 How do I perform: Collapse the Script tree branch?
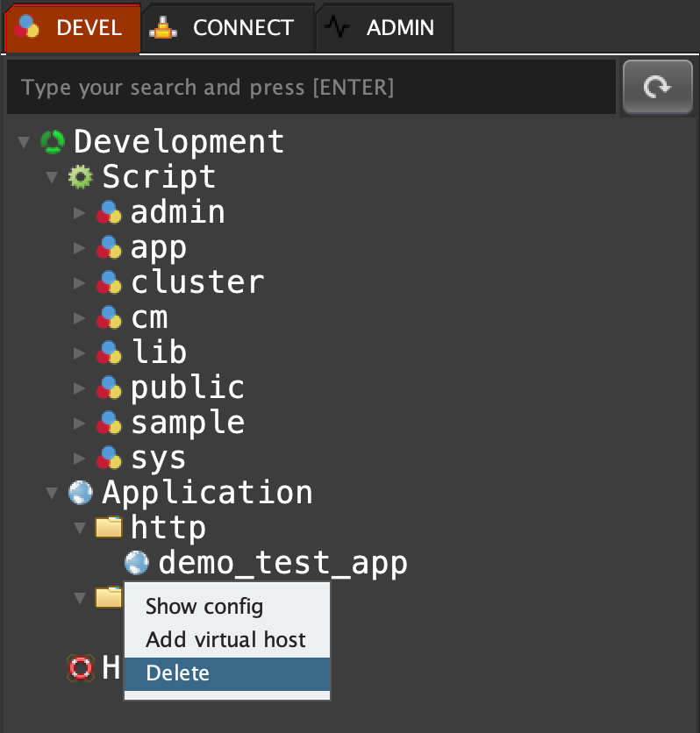coord(52,177)
